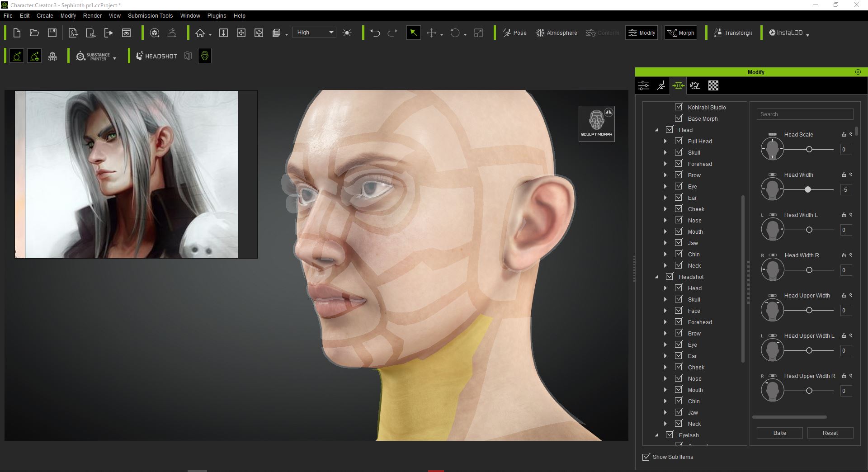Click the Home camera view icon

coord(200,33)
